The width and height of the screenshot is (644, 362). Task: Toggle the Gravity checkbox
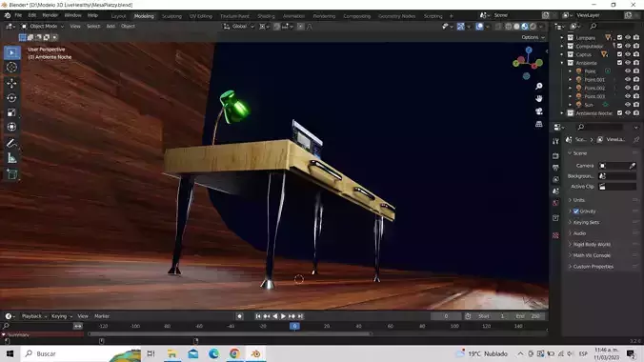(575, 211)
